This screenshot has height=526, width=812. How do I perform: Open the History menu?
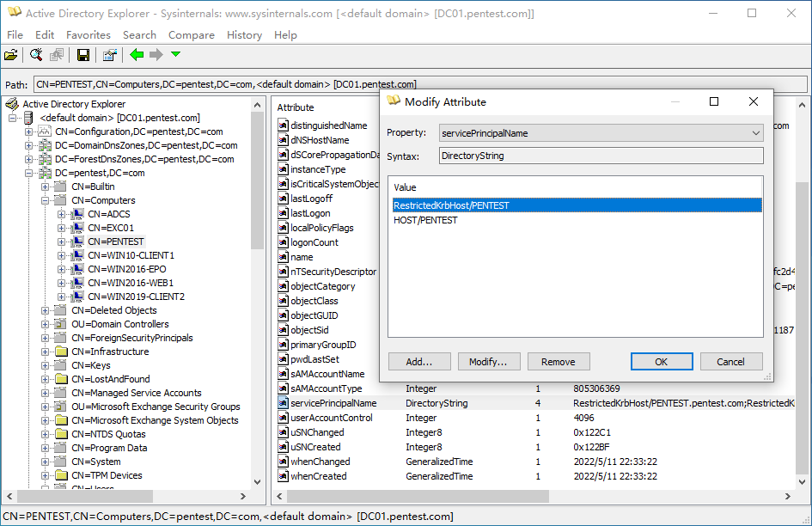244,34
